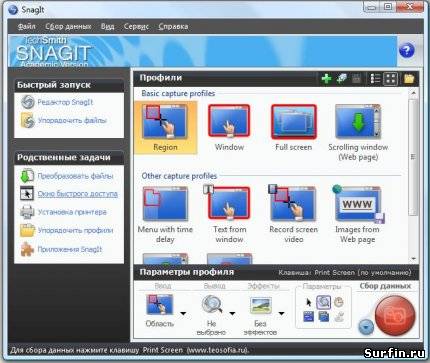This screenshot has height=363, width=430.
Task: Open the Файл menu
Action: tap(26, 26)
